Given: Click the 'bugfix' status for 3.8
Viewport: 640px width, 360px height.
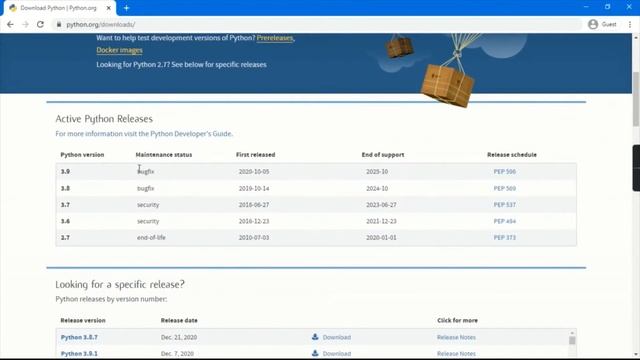Looking at the screenshot, I should 146,188.
